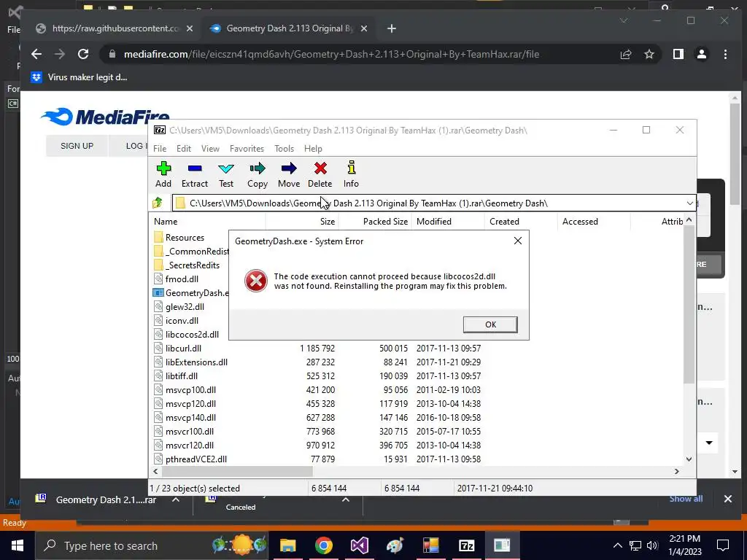Click the Chrome back arrow
747x560 pixels.
(36, 54)
